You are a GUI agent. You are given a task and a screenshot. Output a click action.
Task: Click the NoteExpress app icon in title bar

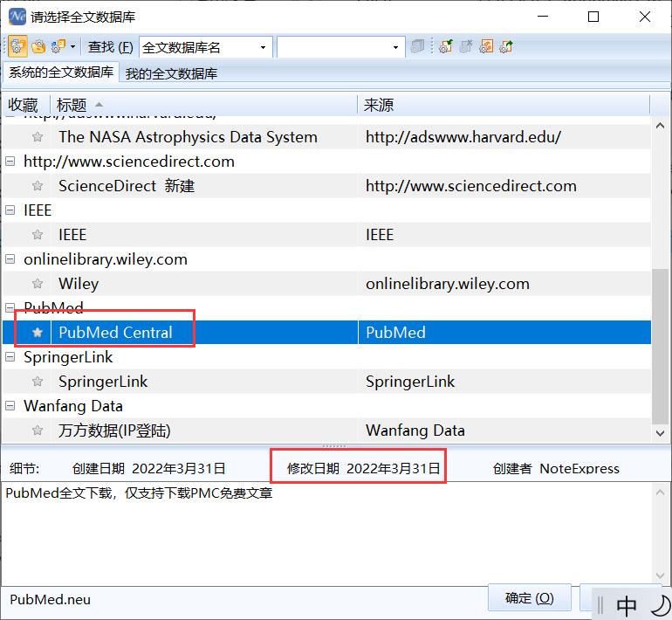[x=17, y=17]
